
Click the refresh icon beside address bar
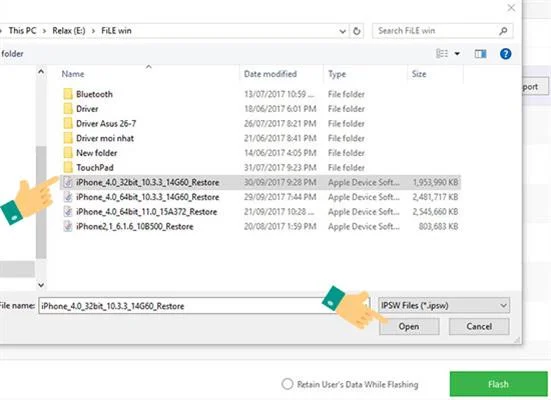[356, 31]
